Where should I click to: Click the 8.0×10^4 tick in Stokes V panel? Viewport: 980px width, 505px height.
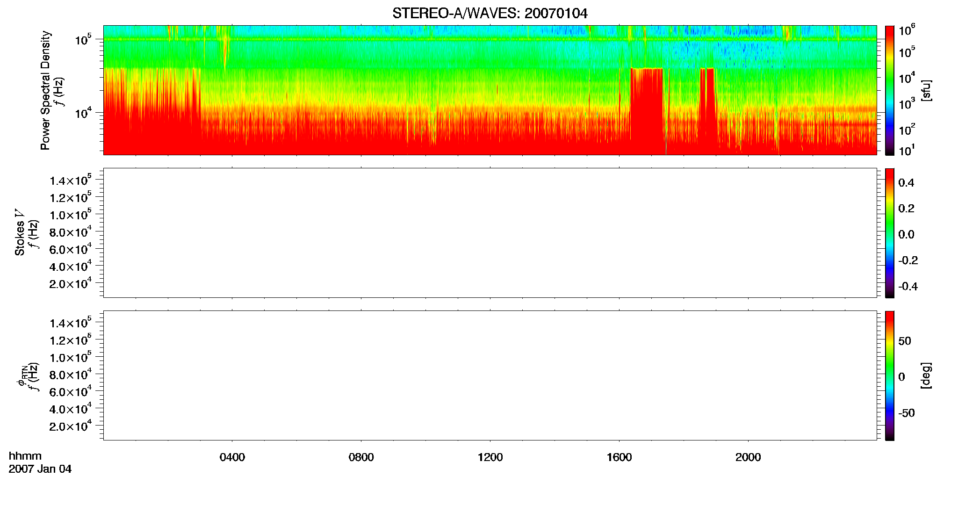pyautogui.click(x=70, y=232)
